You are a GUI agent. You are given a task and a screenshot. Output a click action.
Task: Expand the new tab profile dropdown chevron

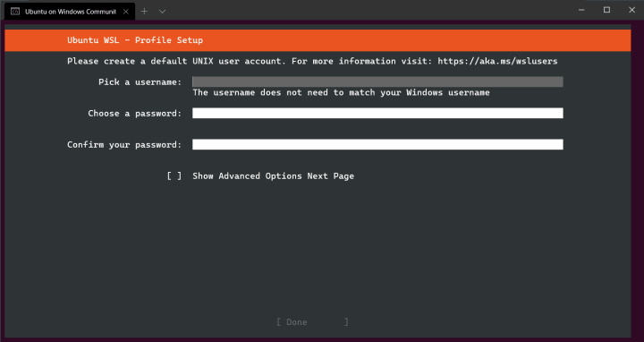click(162, 12)
